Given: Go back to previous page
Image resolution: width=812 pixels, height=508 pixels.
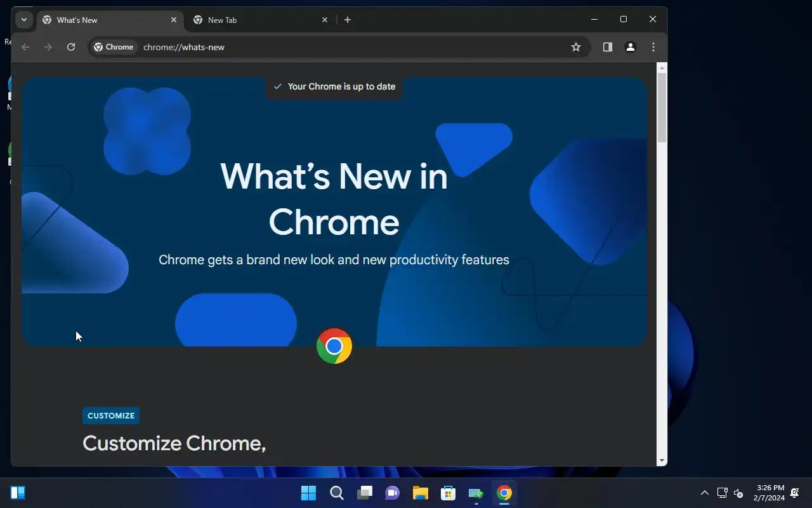Looking at the screenshot, I should click(25, 47).
